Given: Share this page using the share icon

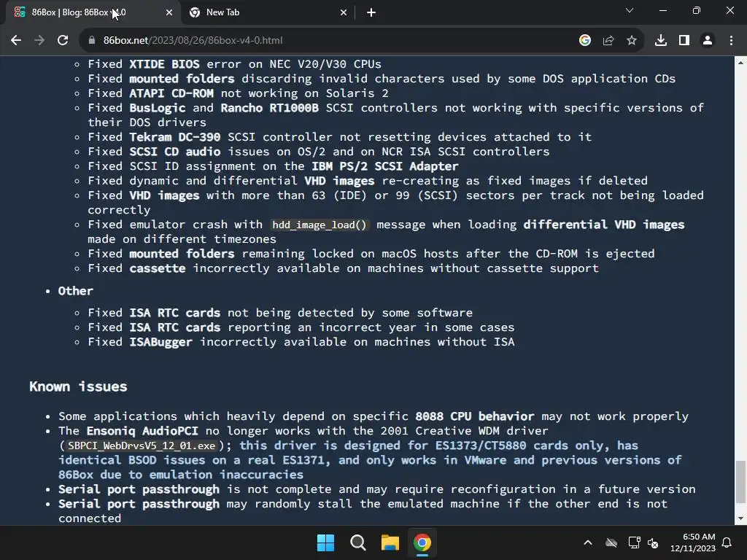Looking at the screenshot, I should 608,41.
